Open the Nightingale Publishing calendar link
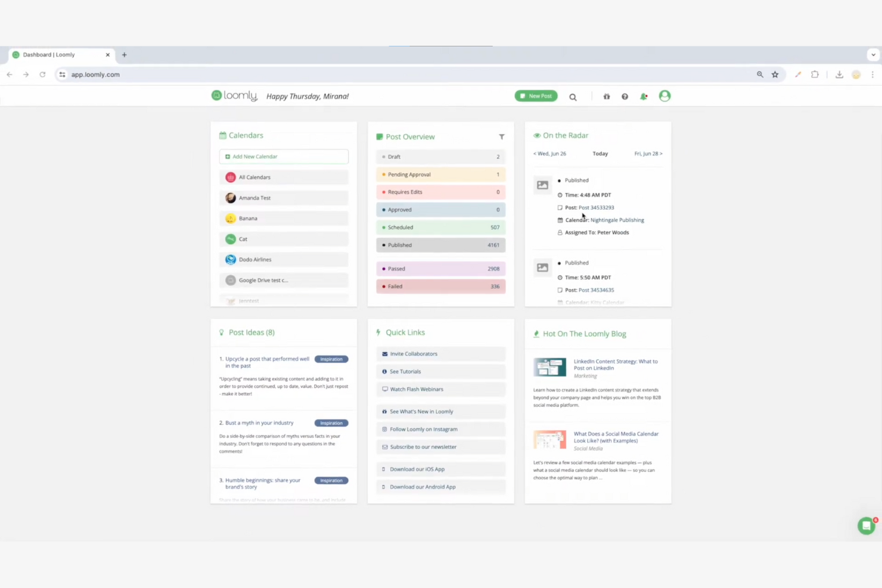Screen dimensions: 882x588 point(617,220)
